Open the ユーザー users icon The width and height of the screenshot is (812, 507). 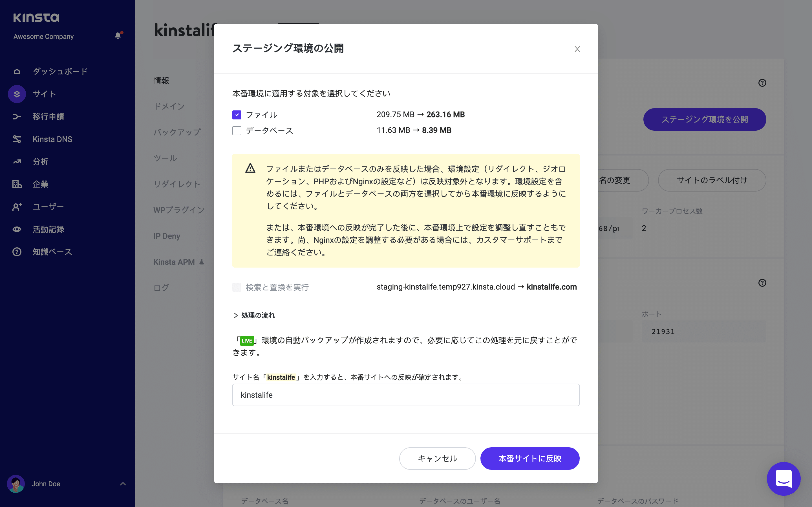coord(17,206)
